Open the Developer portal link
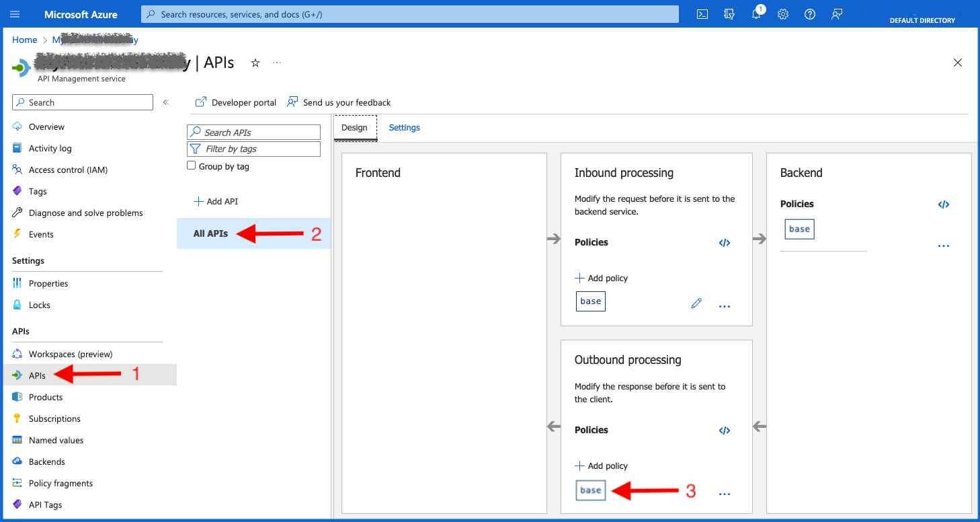980x522 pixels. point(235,102)
